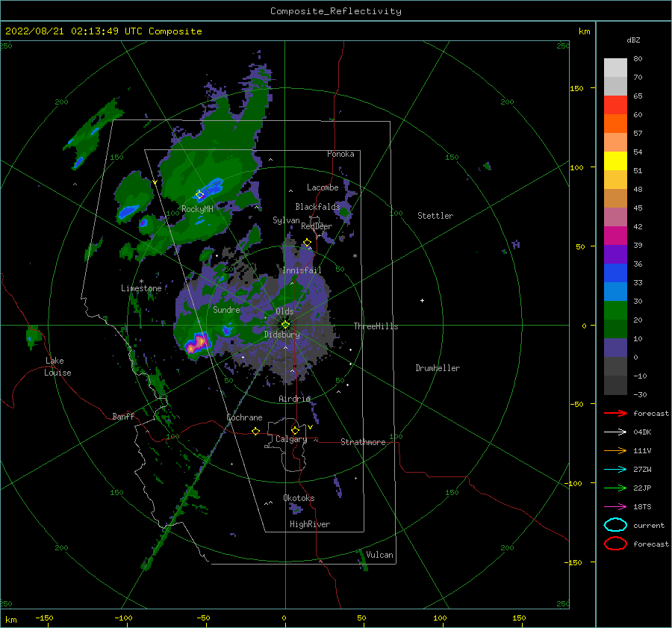Click the cyan current ellipse icon
Image resolution: width=672 pixels, height=628 pixels.
(615, 525)
